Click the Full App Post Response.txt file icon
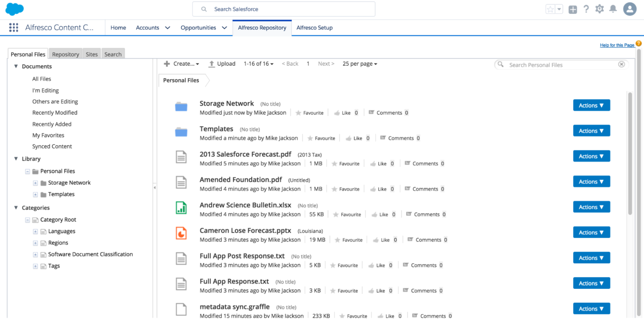The image size is (644, 331). (181, 258)
